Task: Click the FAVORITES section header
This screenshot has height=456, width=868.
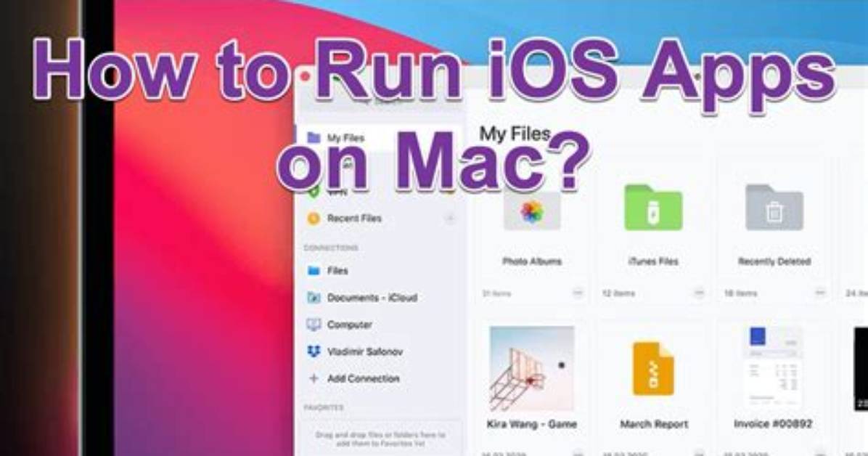Action: click(324, 407)
